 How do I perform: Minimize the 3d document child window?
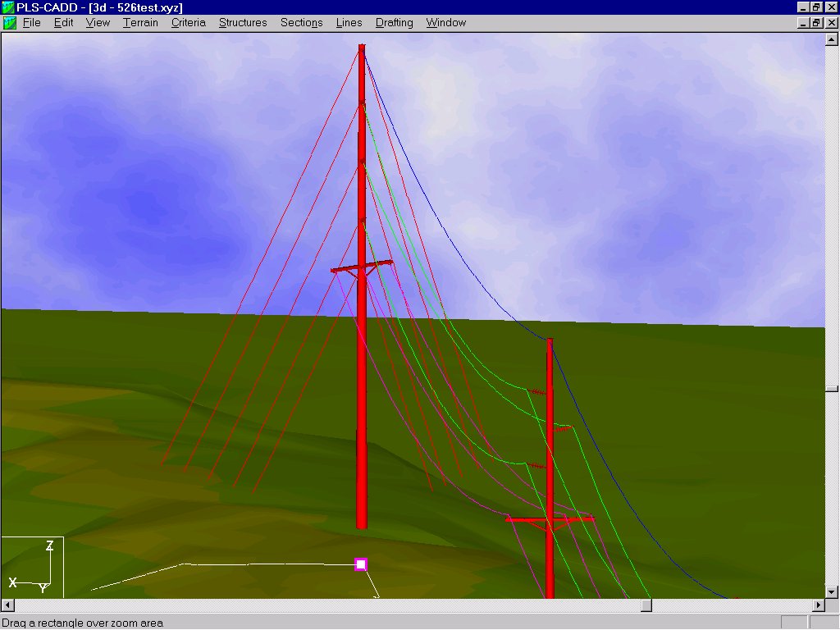coord(802,22)
